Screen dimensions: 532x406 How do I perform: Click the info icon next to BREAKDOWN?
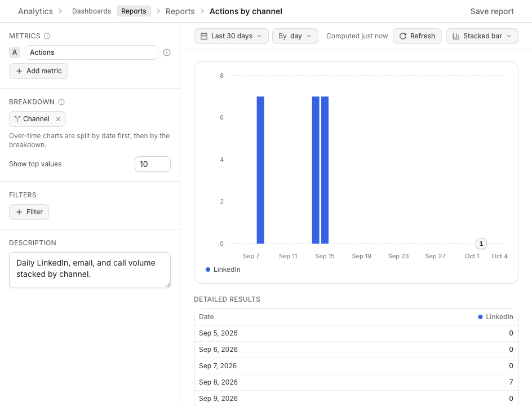pyautogui.click(x=61, y=102)
